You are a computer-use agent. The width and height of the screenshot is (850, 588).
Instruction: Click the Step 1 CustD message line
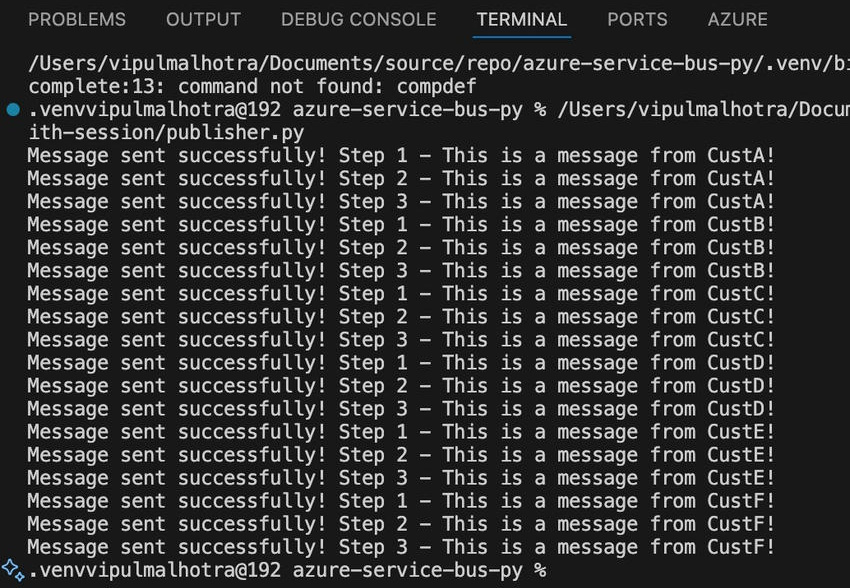[401, 363]
